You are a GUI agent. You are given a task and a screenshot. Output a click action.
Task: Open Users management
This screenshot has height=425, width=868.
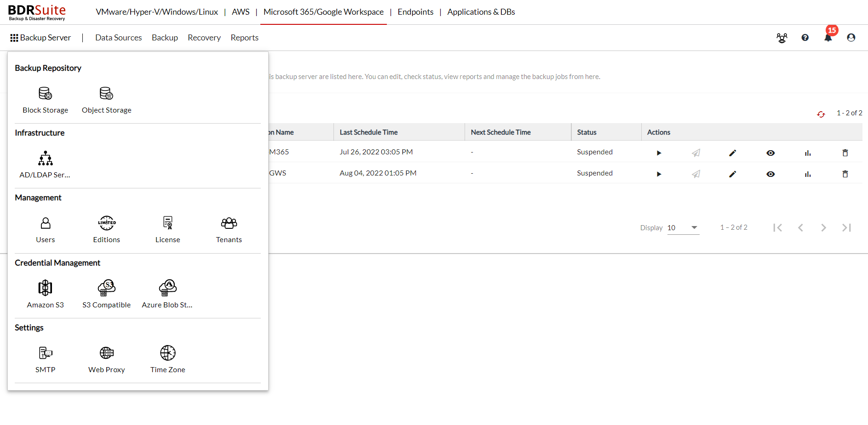point(45,229)
